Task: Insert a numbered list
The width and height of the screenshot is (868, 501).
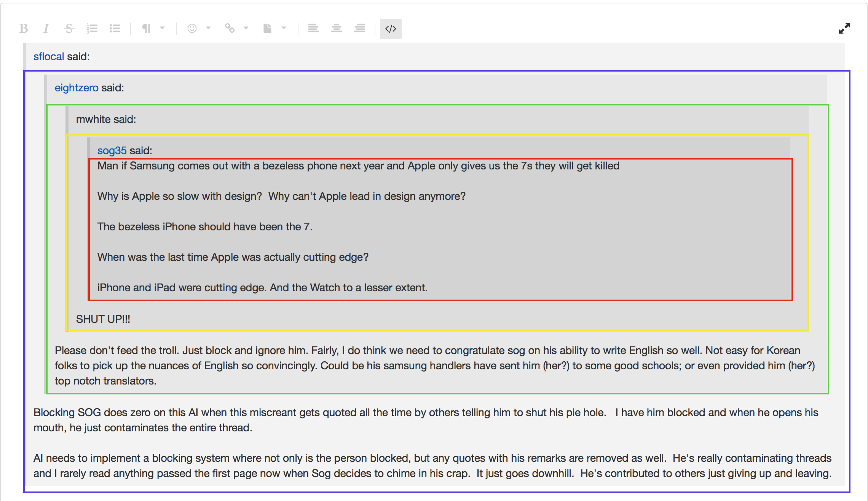Action: 92,29
